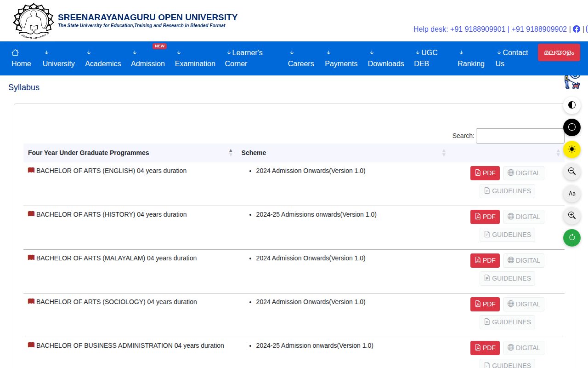This screenshot has height=368, width=588.
Task: Click the zoom out magnifier icon
Action: [x=572, y=171]
